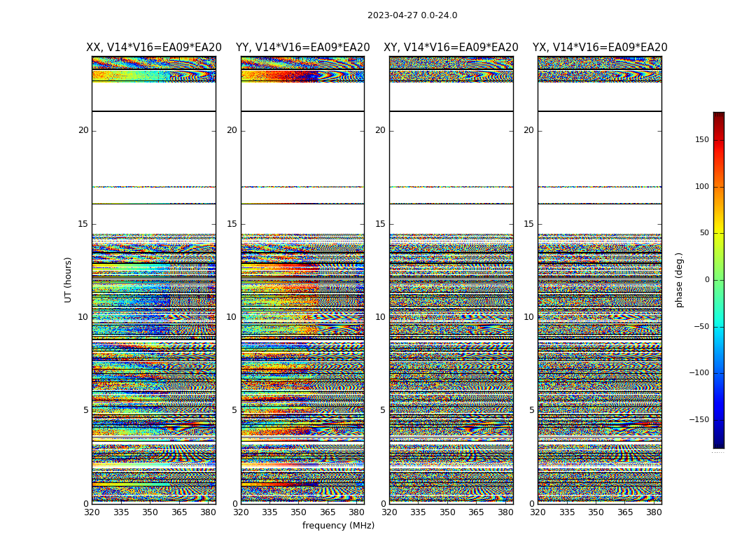735x560 pixels.
Task: Click the '365' frequency tick under YY panel
Action: pyautogui.click(x=328, y=512)
